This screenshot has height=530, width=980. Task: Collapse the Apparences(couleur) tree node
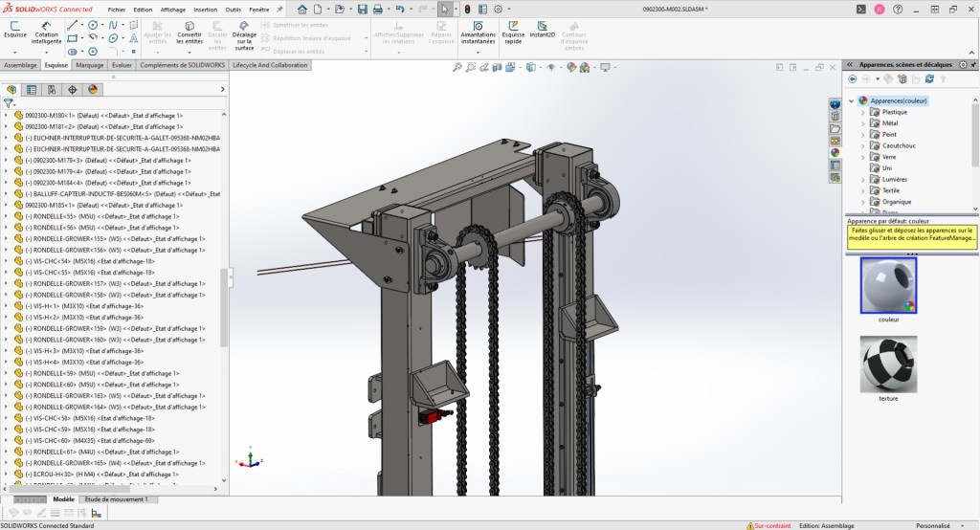tap(852, 100)
